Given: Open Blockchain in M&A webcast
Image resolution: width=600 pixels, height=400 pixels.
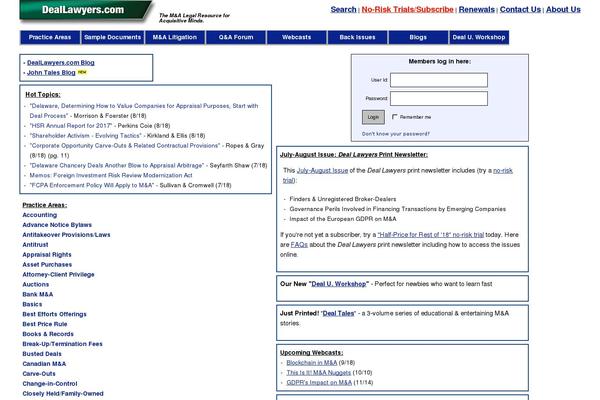Looking at the screenshot, I should (x=311, y=363).
